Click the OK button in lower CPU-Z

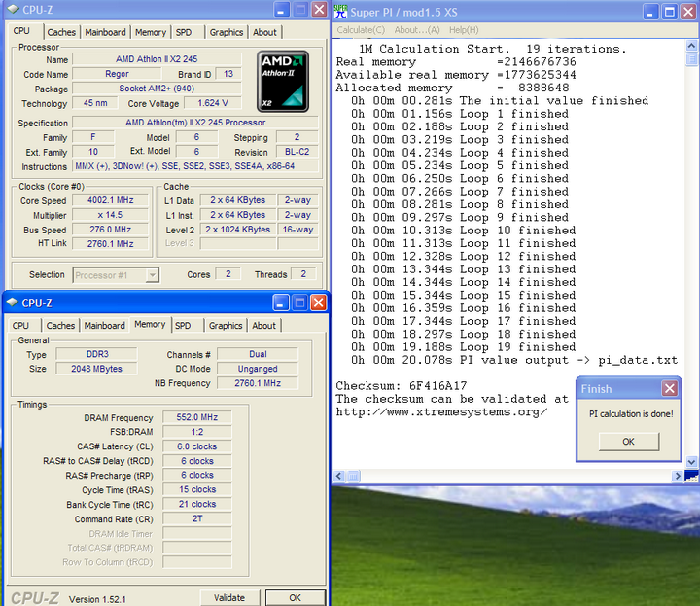click(x=296, y=597)
